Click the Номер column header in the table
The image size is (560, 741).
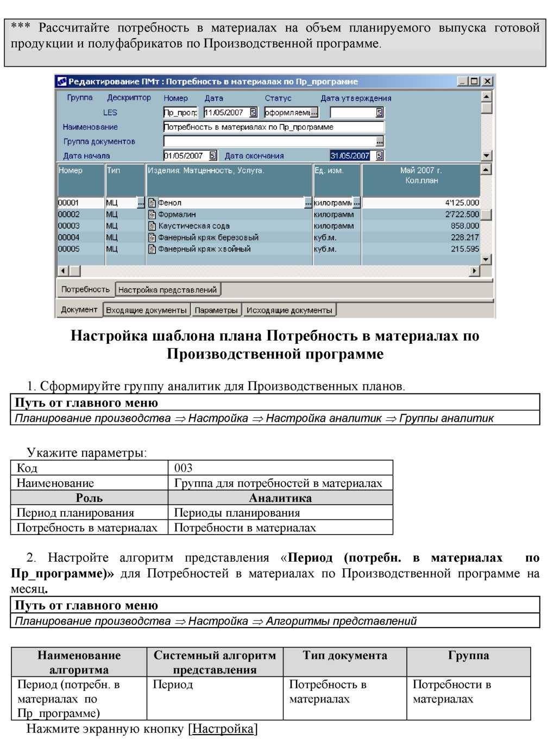81,180
